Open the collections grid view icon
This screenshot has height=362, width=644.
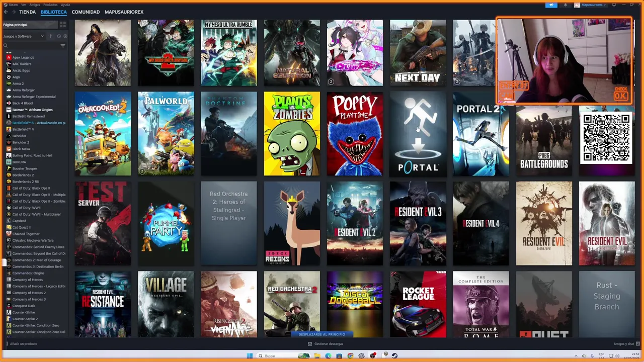point(63,25)
